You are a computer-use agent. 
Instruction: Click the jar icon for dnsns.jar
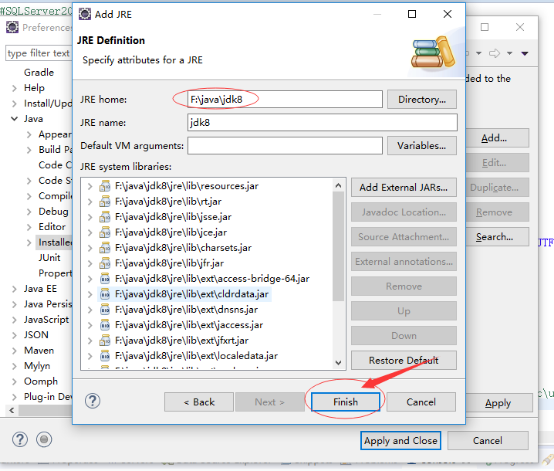click(105, 310)
